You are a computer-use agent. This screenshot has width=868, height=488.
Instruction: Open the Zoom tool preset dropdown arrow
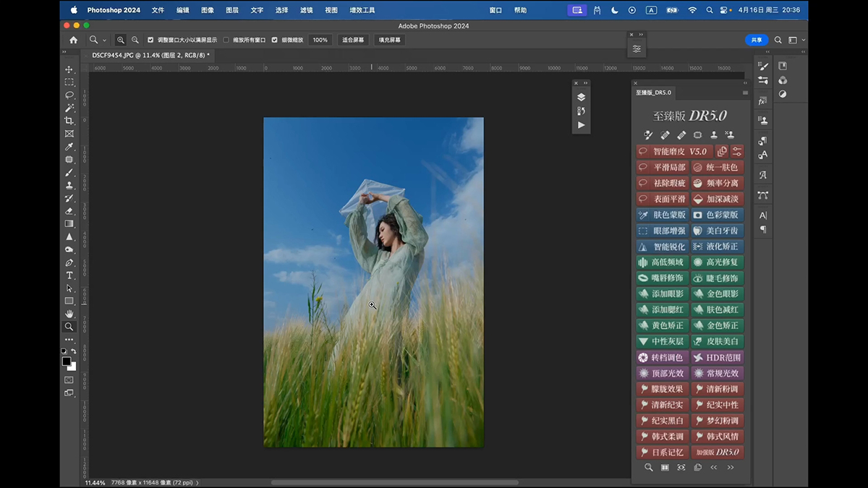pyautogui.click(x=104, y=40)
